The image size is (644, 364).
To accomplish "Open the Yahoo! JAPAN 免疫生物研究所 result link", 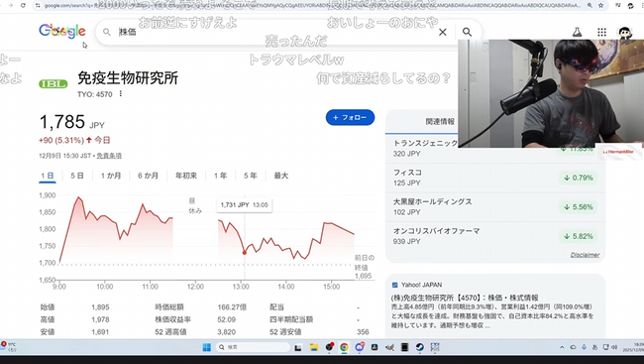I will [x=464, y=298].
